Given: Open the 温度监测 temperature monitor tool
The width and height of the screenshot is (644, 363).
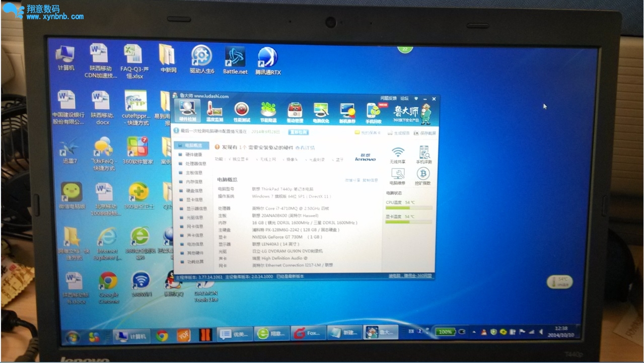Looking at the screenshot, I should point(214,112).
